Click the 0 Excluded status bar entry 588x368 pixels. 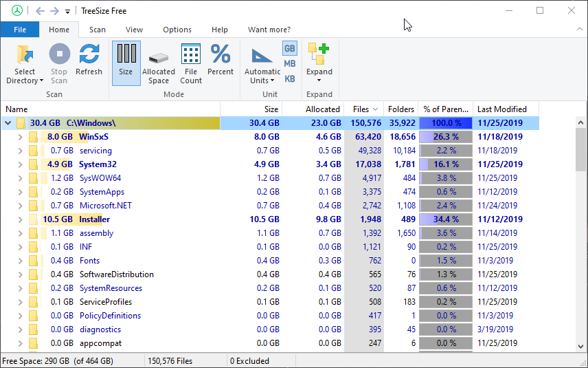tap(249, 361)
